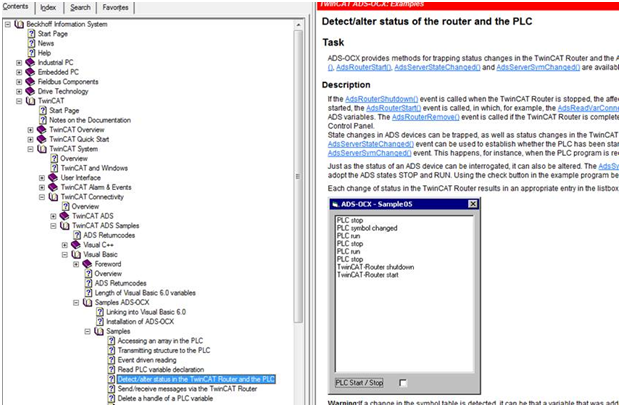This screenshot has height=407, width=621.
Task: Expand the TwinCAT Quick Start node
Action: (30, 139)
